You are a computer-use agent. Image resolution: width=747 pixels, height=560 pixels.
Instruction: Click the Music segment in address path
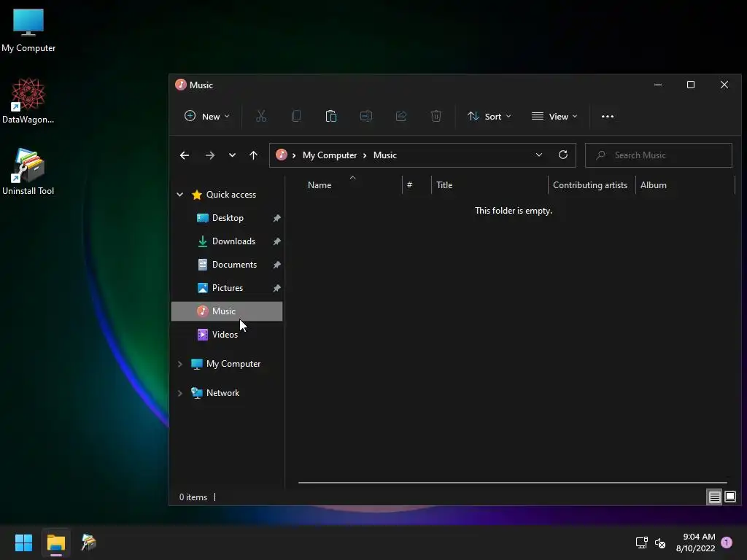(385, 155)
